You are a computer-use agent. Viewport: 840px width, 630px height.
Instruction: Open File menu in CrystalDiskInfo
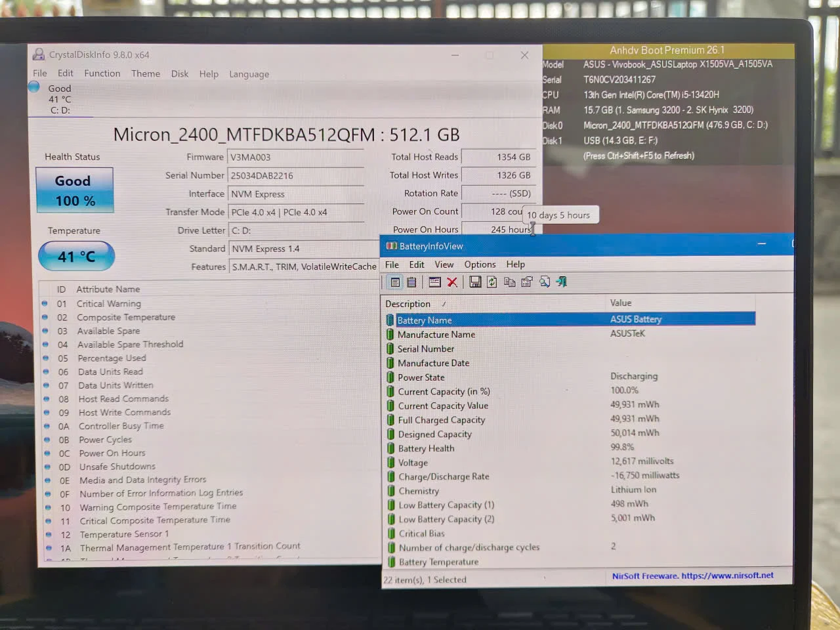click(x=40, y=73)
